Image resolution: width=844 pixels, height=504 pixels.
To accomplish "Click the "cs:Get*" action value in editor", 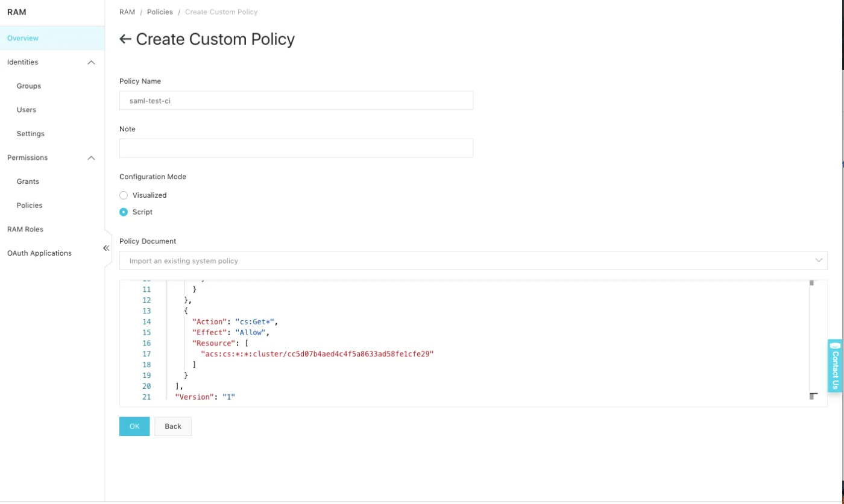I will click(x=256, y=322).
